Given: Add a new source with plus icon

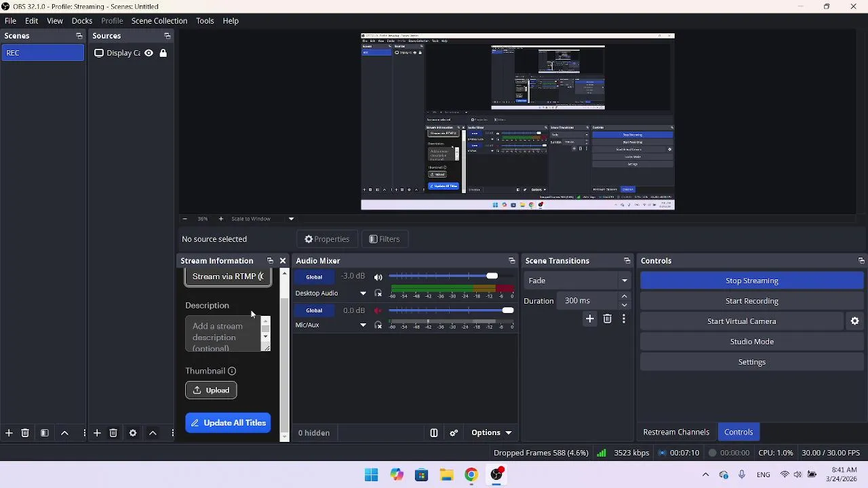Looking at the screenshot, I should point(97,433).
